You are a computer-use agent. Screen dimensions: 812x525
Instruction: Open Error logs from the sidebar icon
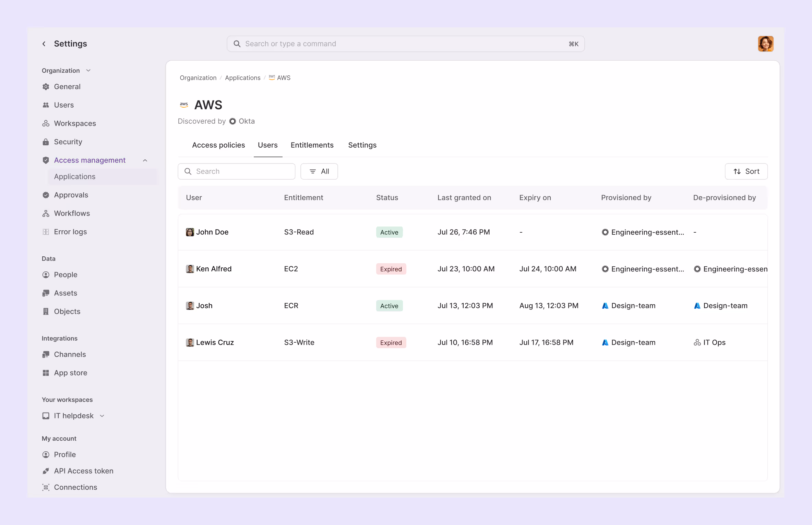pos(46,232)
